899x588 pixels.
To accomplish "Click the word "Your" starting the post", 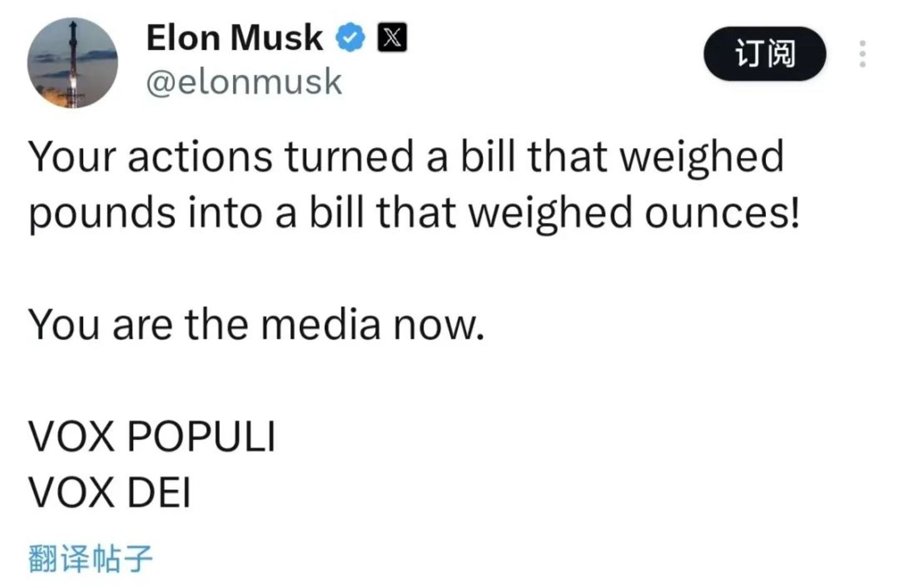I will pyautogui.click(x=72, y=156).
